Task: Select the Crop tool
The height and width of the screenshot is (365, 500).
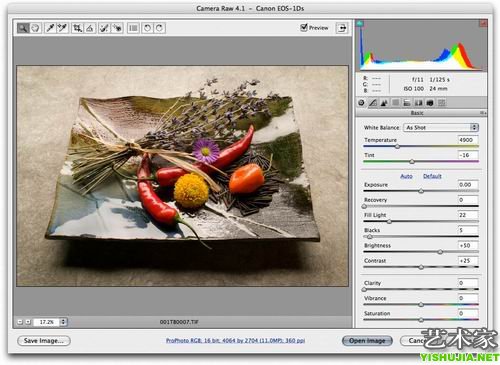Action: click(77, 28)
